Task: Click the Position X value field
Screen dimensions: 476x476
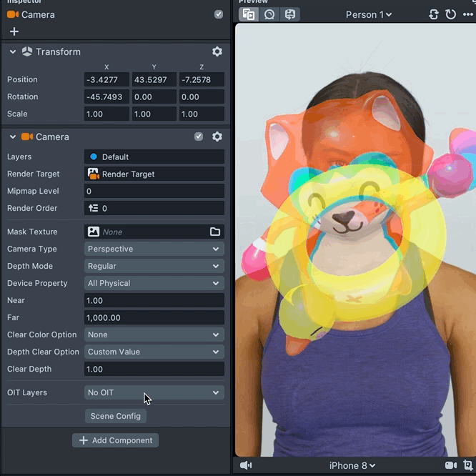Action: [x=106, y=79]
